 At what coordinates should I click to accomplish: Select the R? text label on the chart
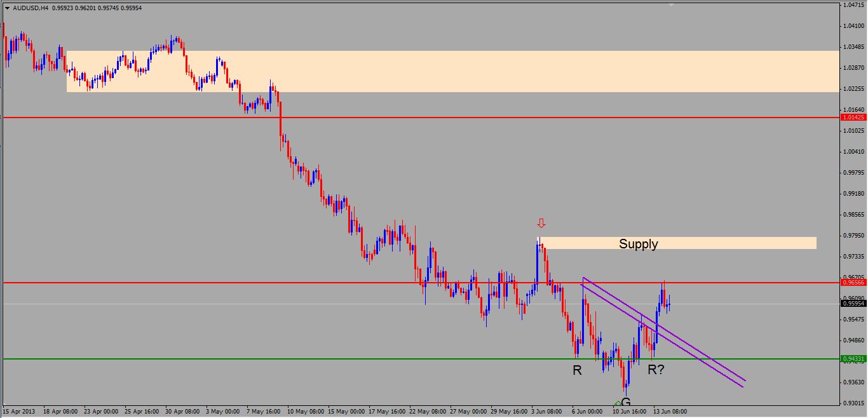(656, 370)
